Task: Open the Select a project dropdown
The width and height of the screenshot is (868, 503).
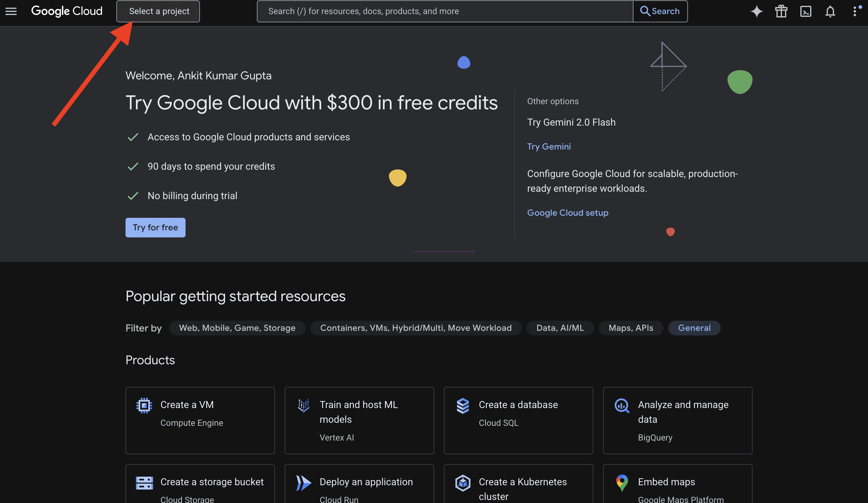Action: click(x=158, y=11)
